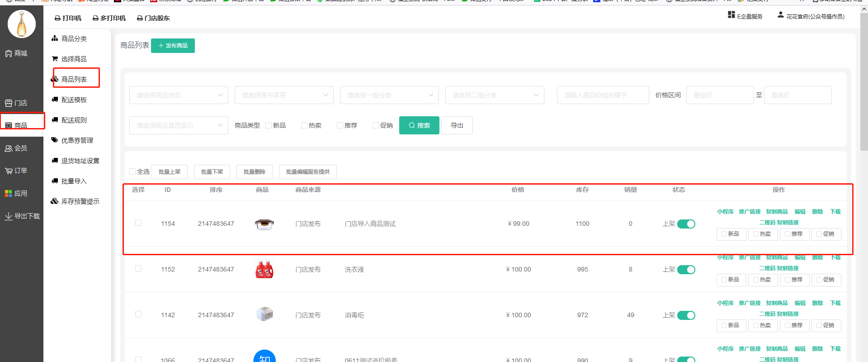Expand the 请选择商品是否显示 dropdown

[x=179, y=125]
